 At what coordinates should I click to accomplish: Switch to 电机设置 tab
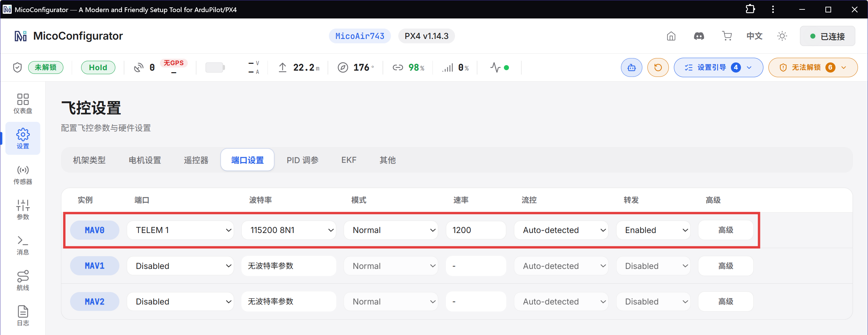145,160
